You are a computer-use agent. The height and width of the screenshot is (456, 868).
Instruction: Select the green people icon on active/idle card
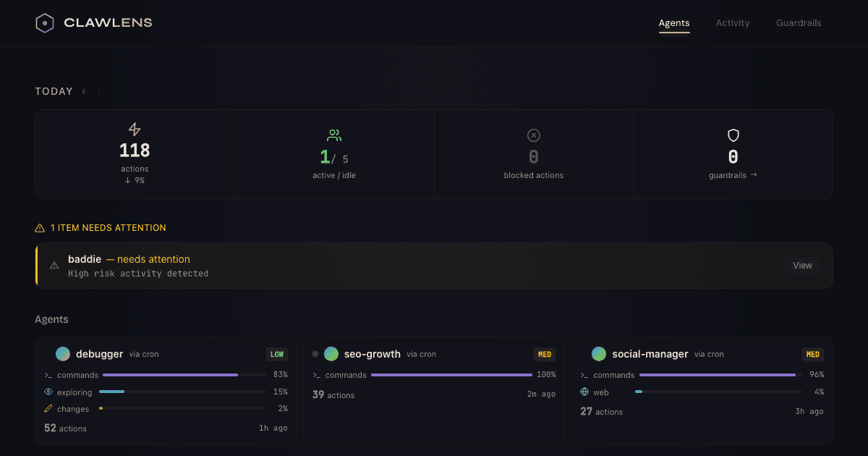click(334, 134)
